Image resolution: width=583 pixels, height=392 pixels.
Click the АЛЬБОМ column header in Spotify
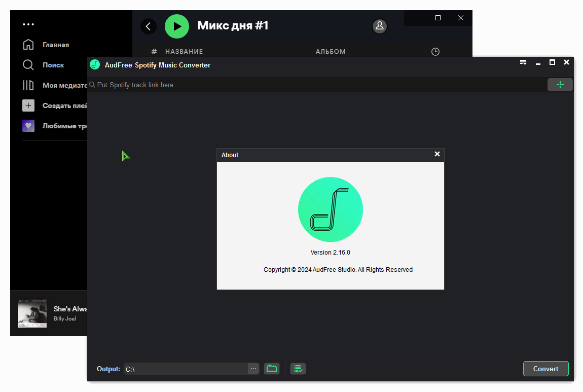pyautogui.click(x=331, y=52)
